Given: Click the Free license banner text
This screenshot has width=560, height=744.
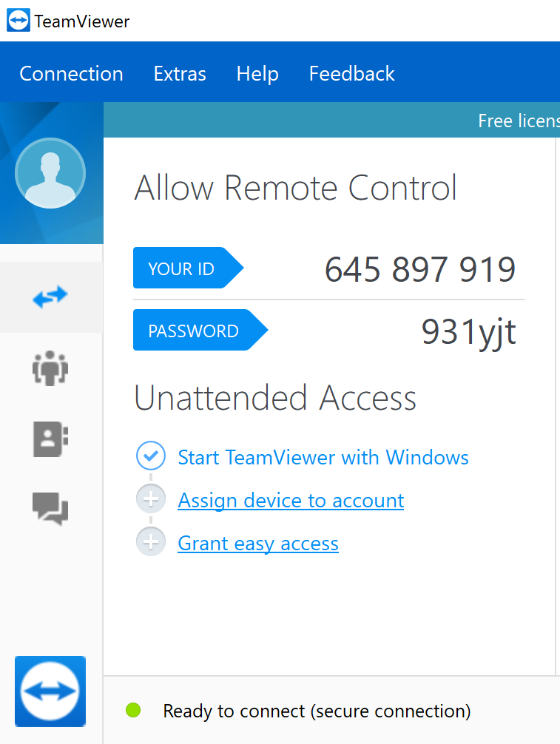Looking at the screenshot, I should tap(519, 121).
